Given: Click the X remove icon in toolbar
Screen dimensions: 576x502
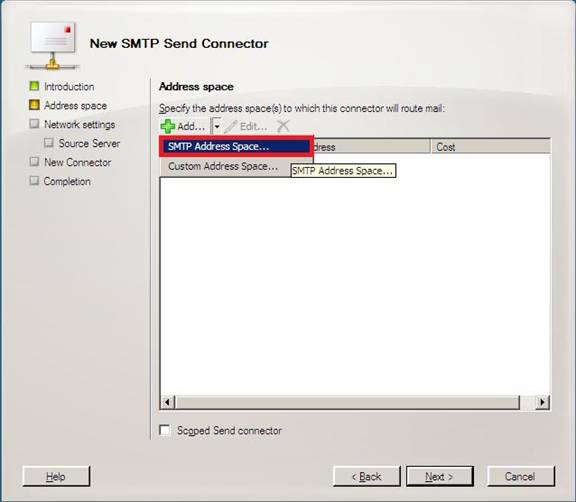Looking at the screenshot, I should pos(283,126).
